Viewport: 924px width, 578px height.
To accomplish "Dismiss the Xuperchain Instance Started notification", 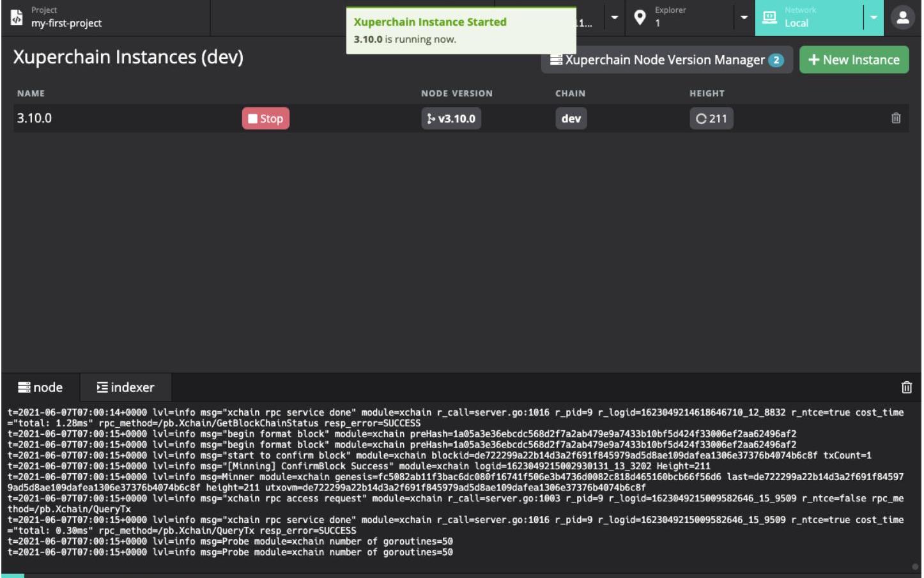I will coord(461,30).
